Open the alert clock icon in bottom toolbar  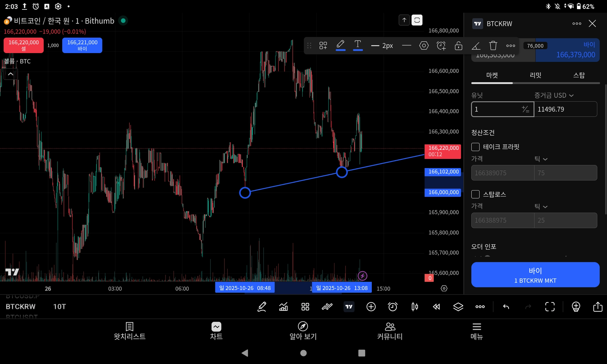coord(393,306)
